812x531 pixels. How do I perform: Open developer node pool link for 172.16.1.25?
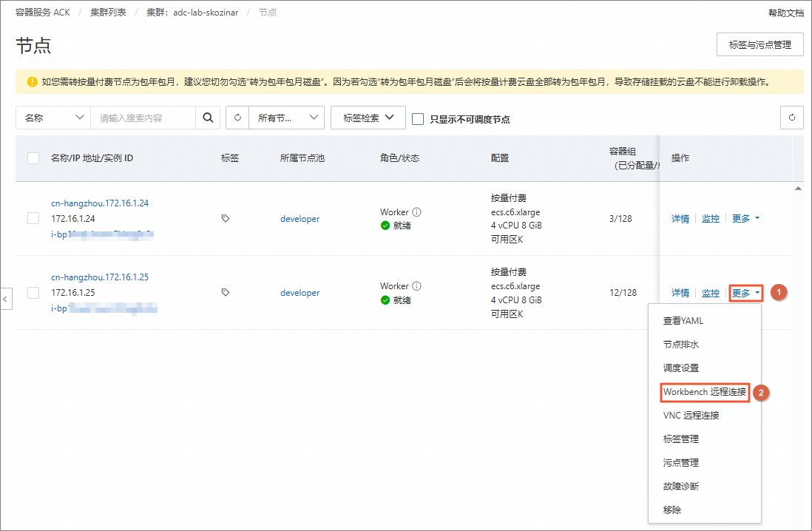click(300, 293)
